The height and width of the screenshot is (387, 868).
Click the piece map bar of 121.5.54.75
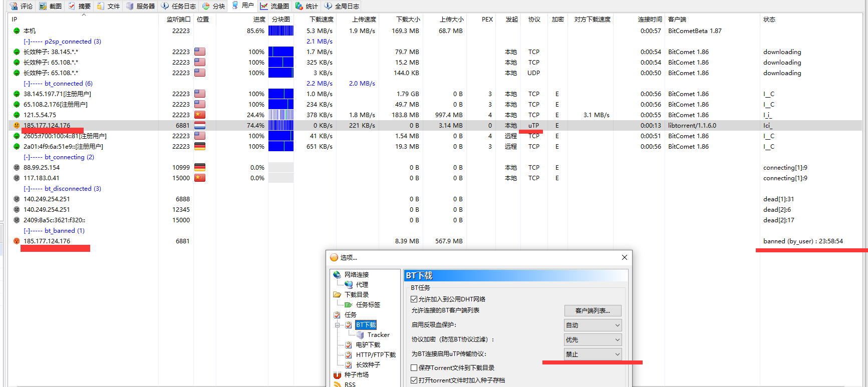coord(281,115)
